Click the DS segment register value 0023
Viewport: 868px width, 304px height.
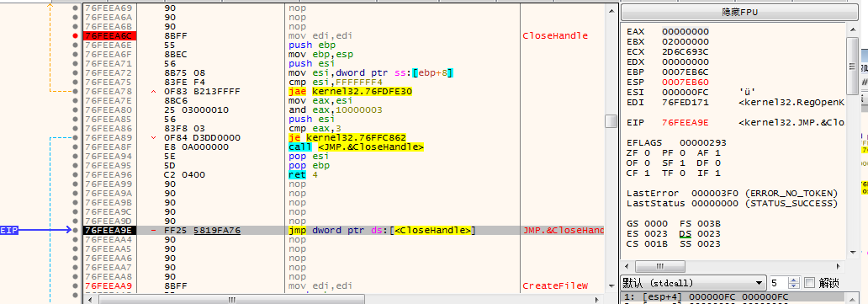[x=708, y=233]
